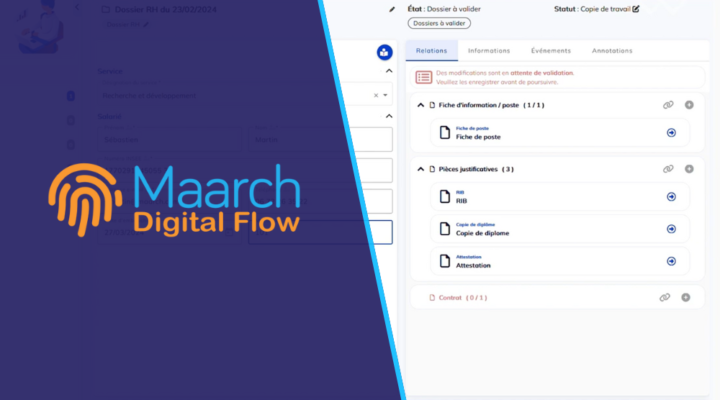Click the pencil icon to edit dossier title

click(x=392, y=9)
